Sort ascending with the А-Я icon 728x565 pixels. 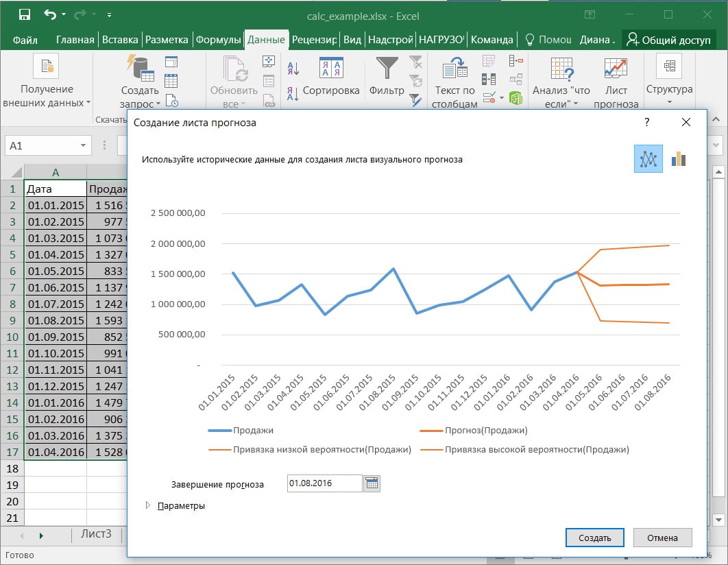tap(293, 69)
